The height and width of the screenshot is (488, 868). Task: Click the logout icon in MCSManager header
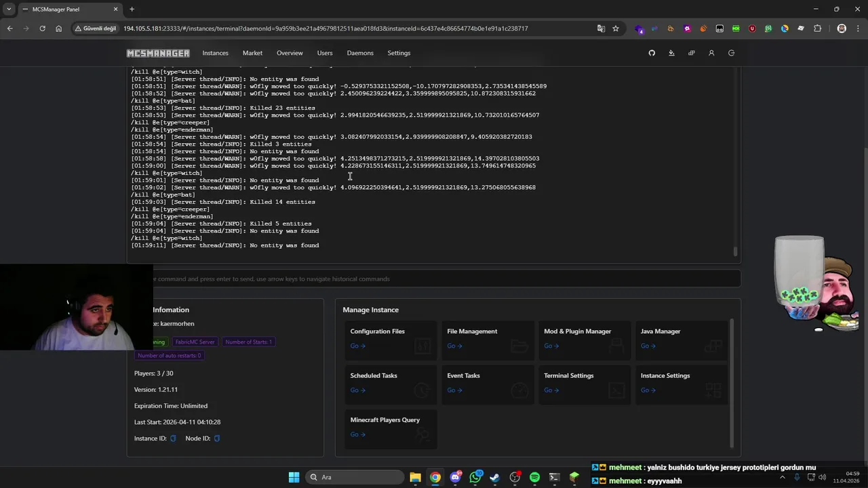pos(731,53)
